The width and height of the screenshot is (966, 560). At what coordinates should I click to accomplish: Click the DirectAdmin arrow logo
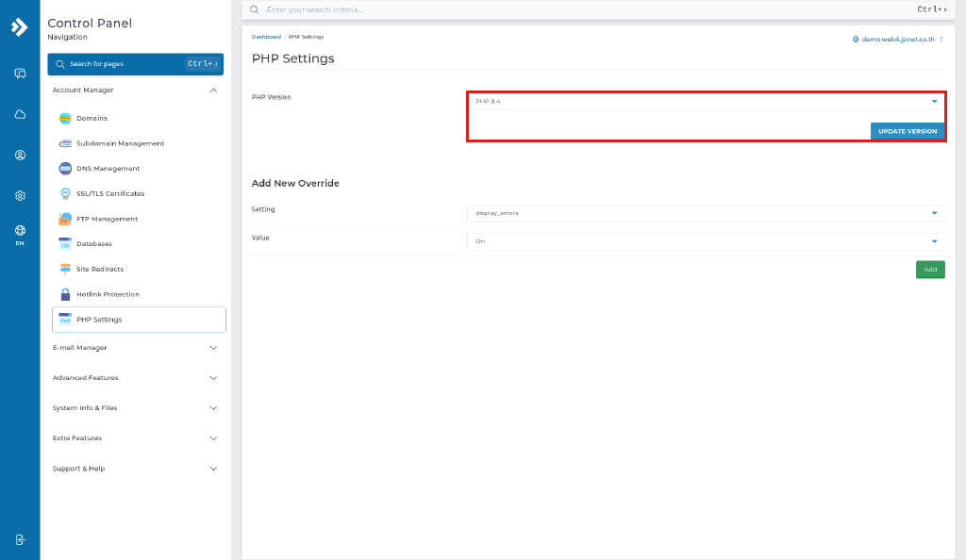20,27
